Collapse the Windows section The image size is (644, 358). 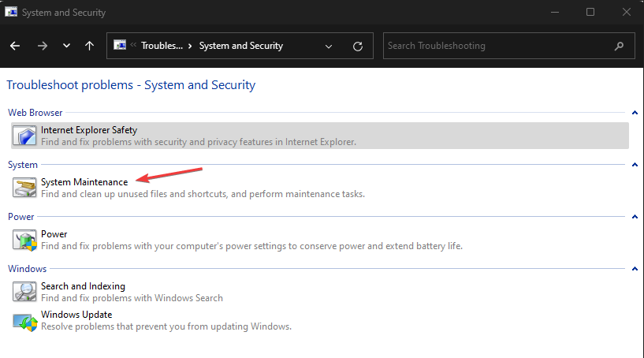click(x=635, y=269)
